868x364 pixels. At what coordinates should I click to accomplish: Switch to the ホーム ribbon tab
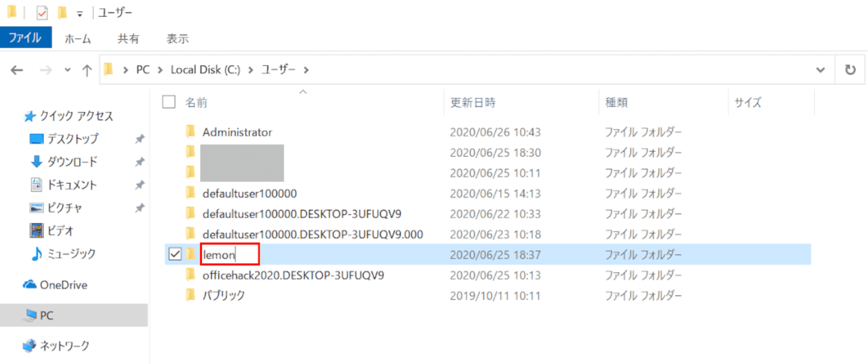pos(77,39)
